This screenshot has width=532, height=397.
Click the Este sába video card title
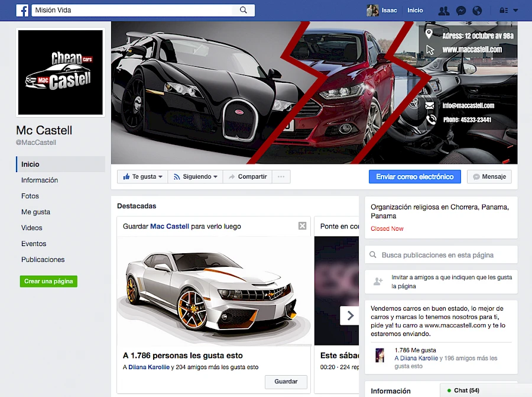[x=340, y=356]
